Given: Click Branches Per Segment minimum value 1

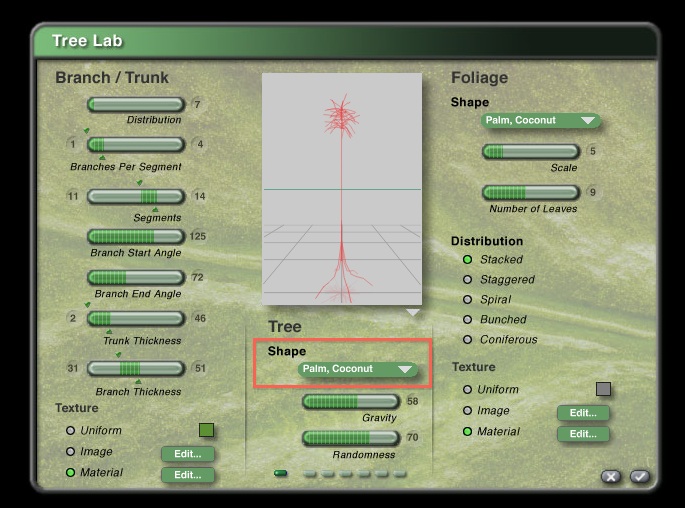Looking at the screenshot, I should click(73, 144).
